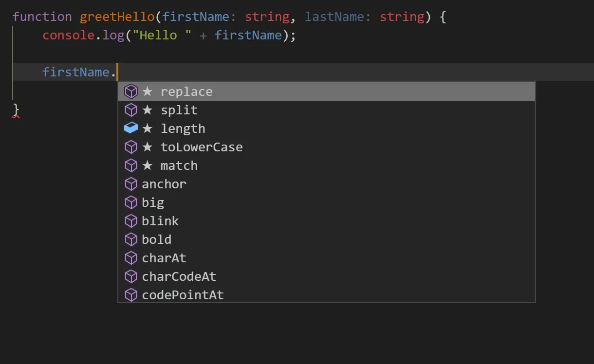
Task: Pick bold from the completion list
Action: click(156, 239)
